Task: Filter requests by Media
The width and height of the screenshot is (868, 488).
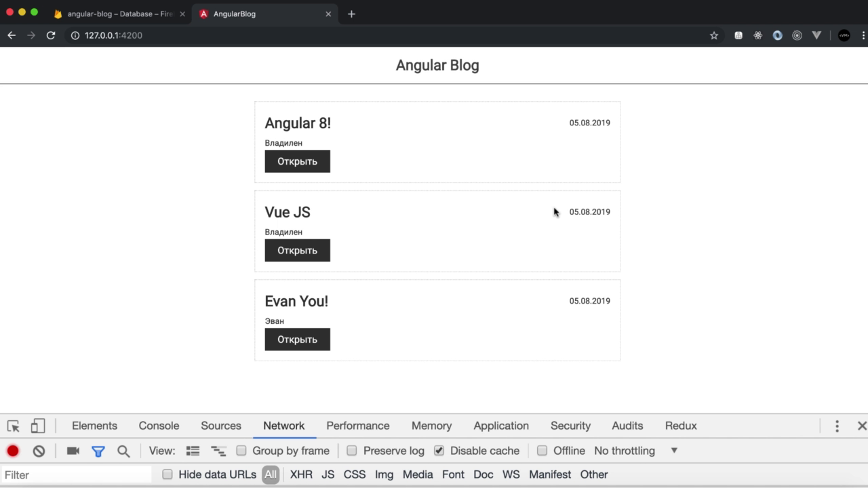Action: click(418, 474)
